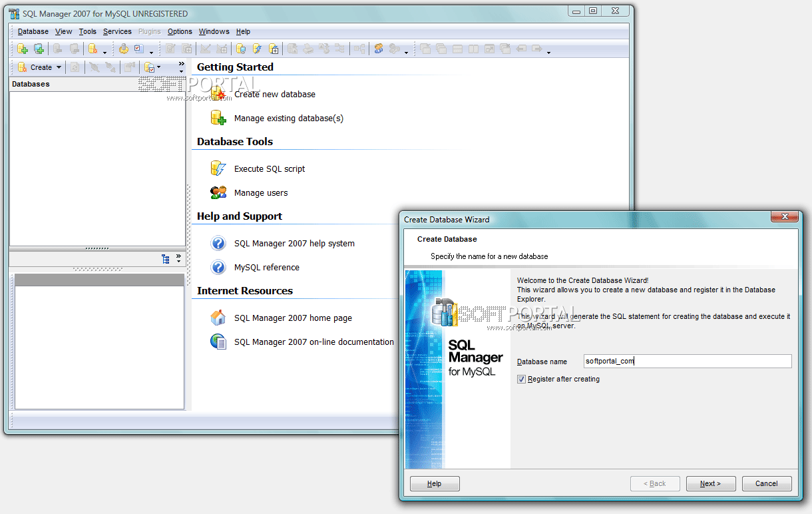This screenshot has width=812, height=514.
Task: Click the blue tree-view icon below the Databases panel
Action: click(166, 259)
